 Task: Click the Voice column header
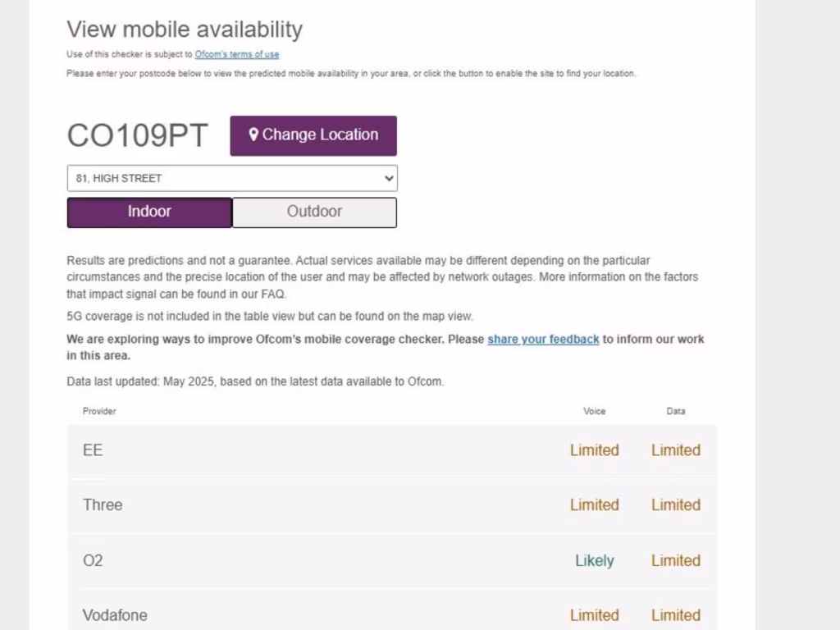click(x=594, y=411)
